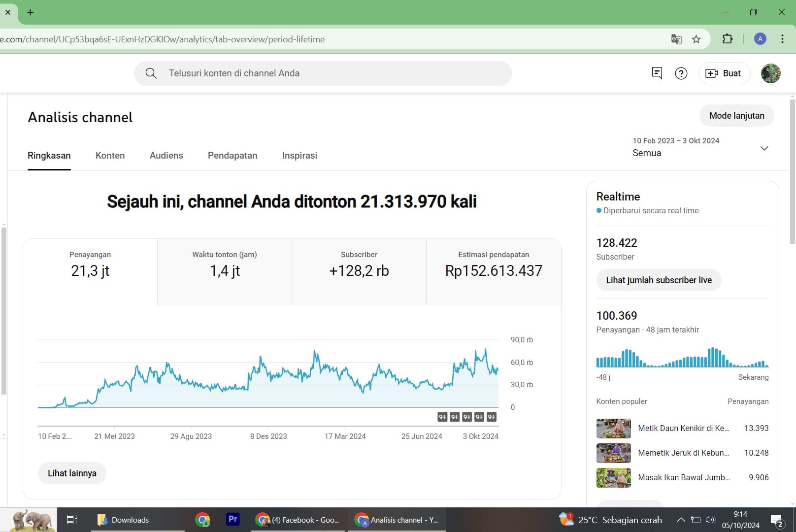Screen dimensions: 796x532
Task: Expand the date range dropdown chevron
Action: 764,148
